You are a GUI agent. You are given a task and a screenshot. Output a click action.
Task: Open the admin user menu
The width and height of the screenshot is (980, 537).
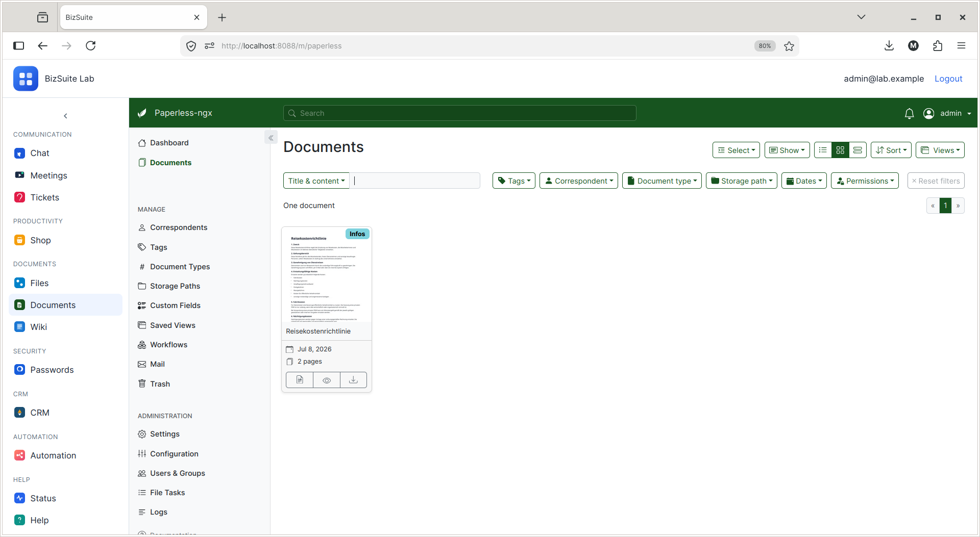(947, 113)
